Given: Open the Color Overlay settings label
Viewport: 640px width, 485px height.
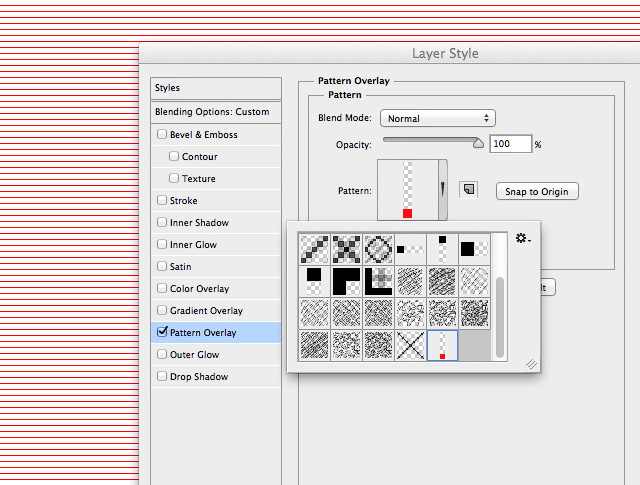Looking at the screenshot, I should point(200,289).
